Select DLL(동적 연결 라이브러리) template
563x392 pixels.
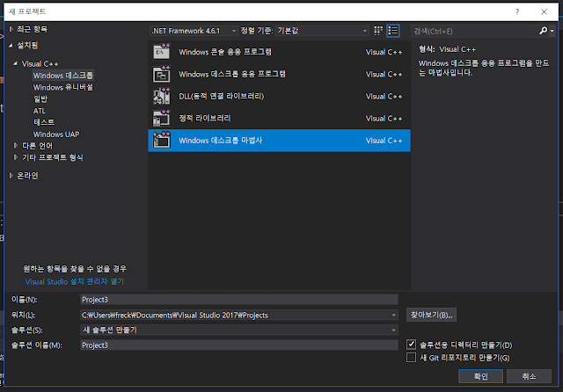pos(280,96)
